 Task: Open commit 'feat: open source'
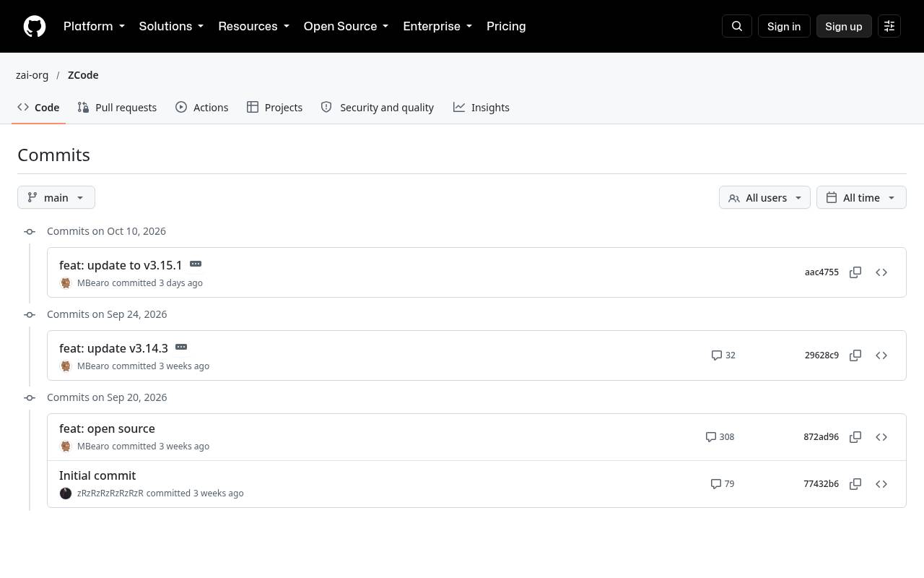(x=107, y=428)
